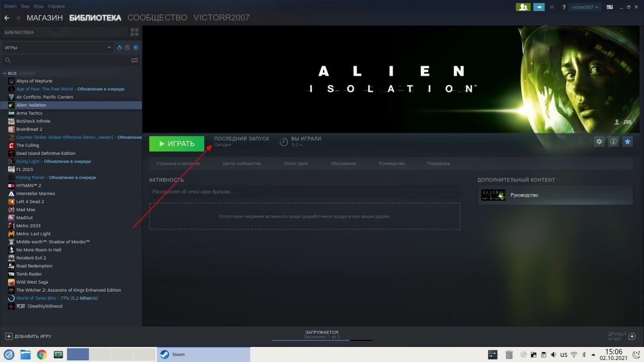The image size is (644, 362).
Task: Open Friends and Chat plus icon
Action: (632, 336)
